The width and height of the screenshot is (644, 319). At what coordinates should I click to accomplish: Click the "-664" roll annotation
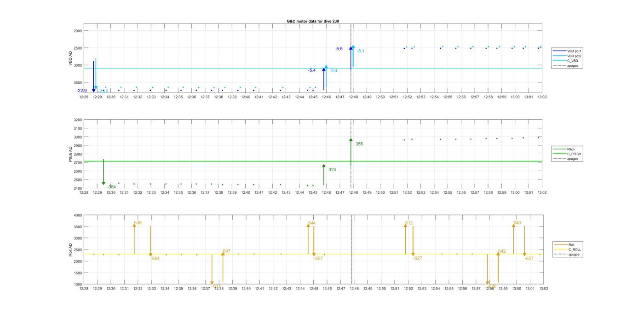(155, 258)
